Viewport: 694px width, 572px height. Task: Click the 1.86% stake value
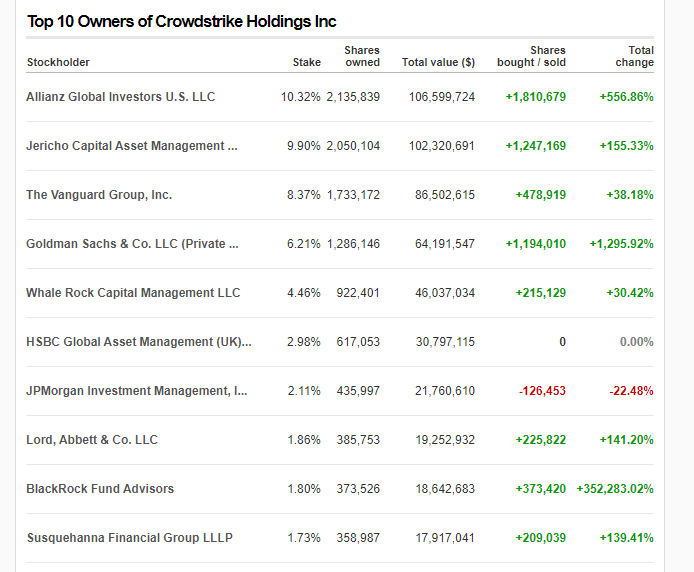click(304, 440)
